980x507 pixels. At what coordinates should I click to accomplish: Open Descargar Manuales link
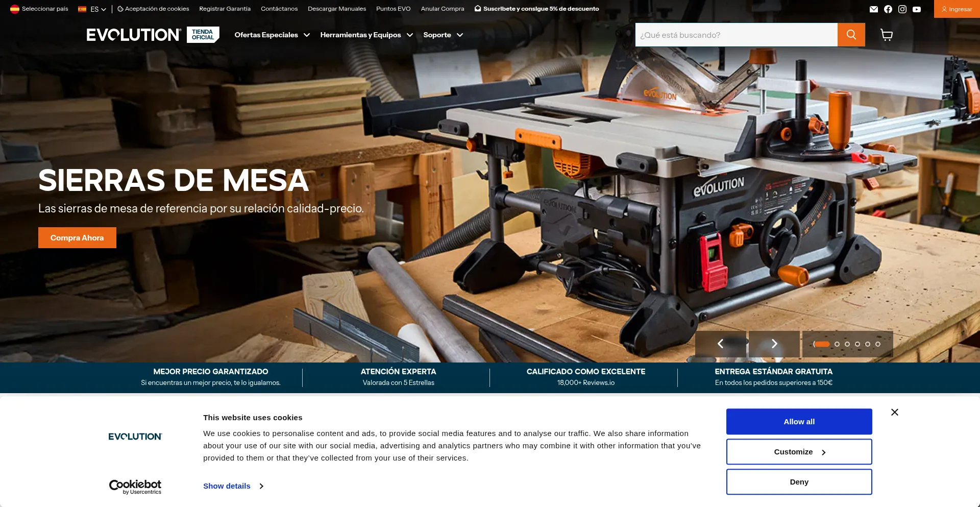pyautogui.click(x=337, y=9)
